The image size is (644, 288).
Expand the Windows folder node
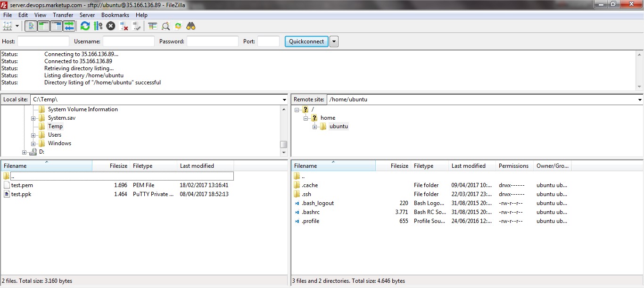[33, 144]
